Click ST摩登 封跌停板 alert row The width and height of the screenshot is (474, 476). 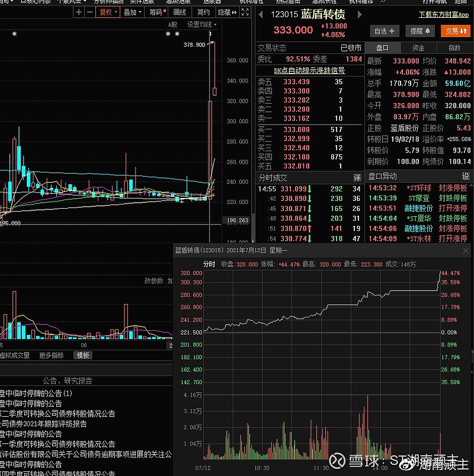tap(418, 198)
